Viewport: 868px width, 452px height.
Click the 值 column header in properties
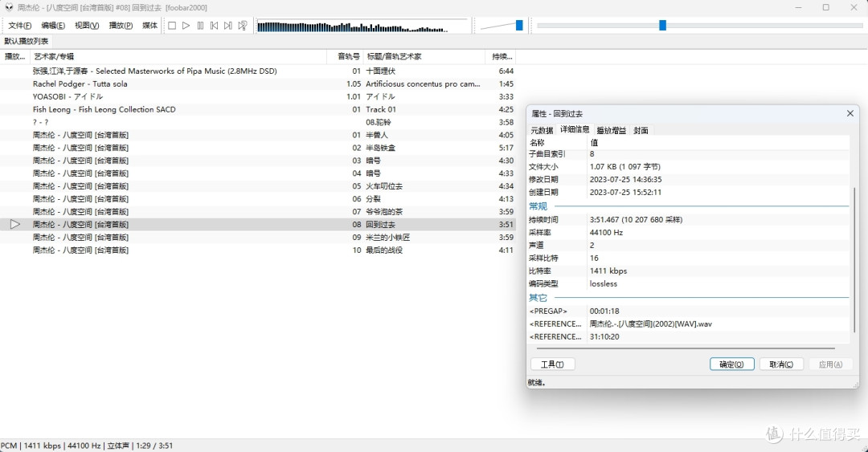(x=718, y=142)
